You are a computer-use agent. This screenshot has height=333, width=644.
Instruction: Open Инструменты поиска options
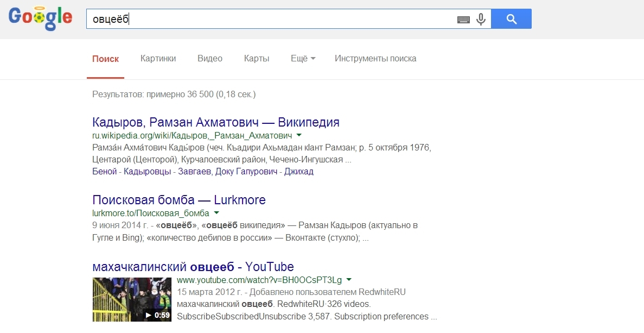pos(375,58)
